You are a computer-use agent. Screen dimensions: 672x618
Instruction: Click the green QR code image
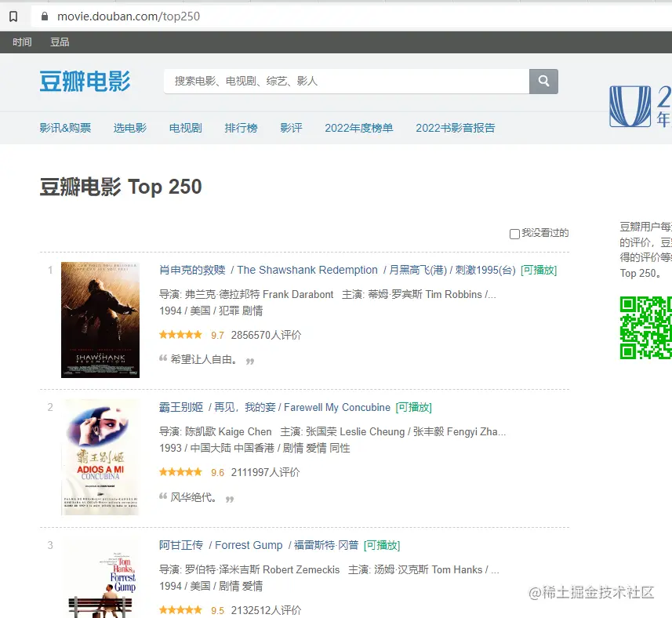click(x=646, y=327)
